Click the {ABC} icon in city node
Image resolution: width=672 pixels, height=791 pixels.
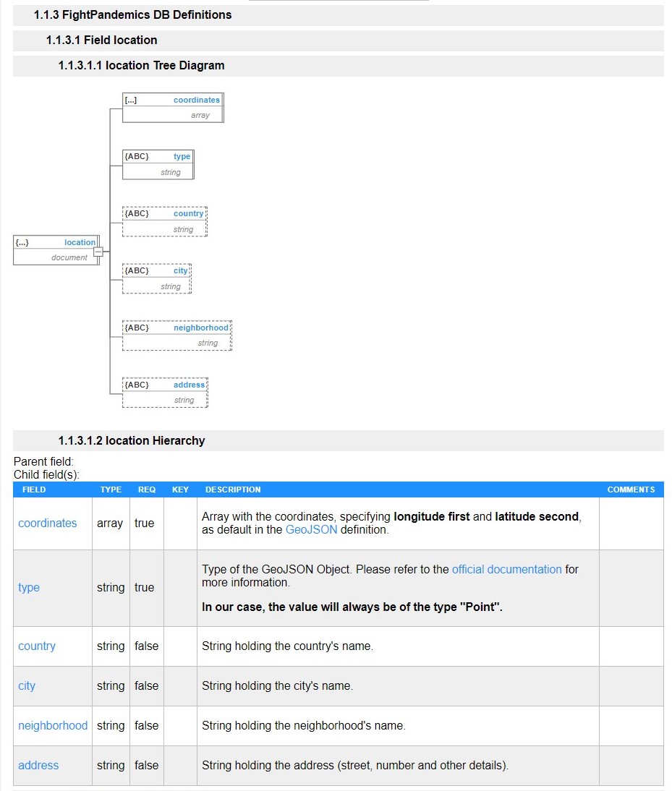point(137,271)
